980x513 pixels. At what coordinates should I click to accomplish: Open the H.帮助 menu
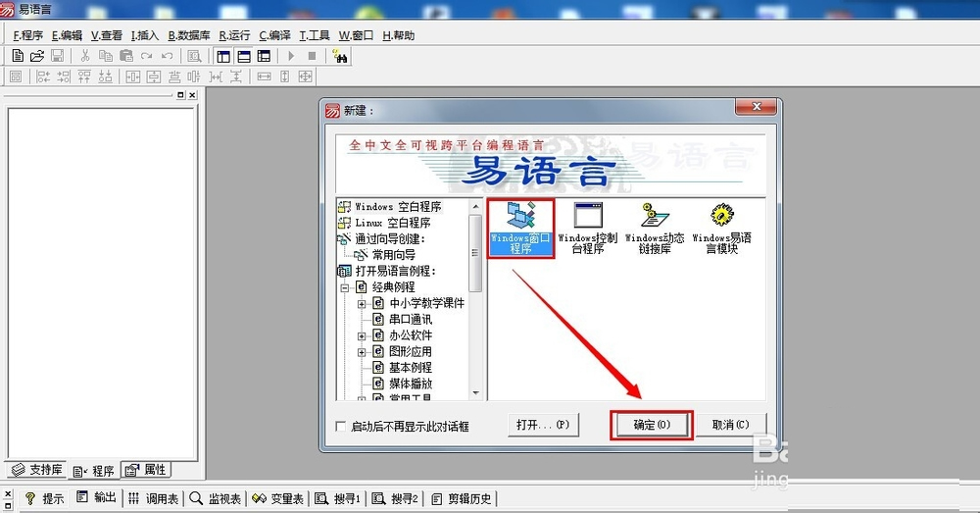tap(399, 35)
